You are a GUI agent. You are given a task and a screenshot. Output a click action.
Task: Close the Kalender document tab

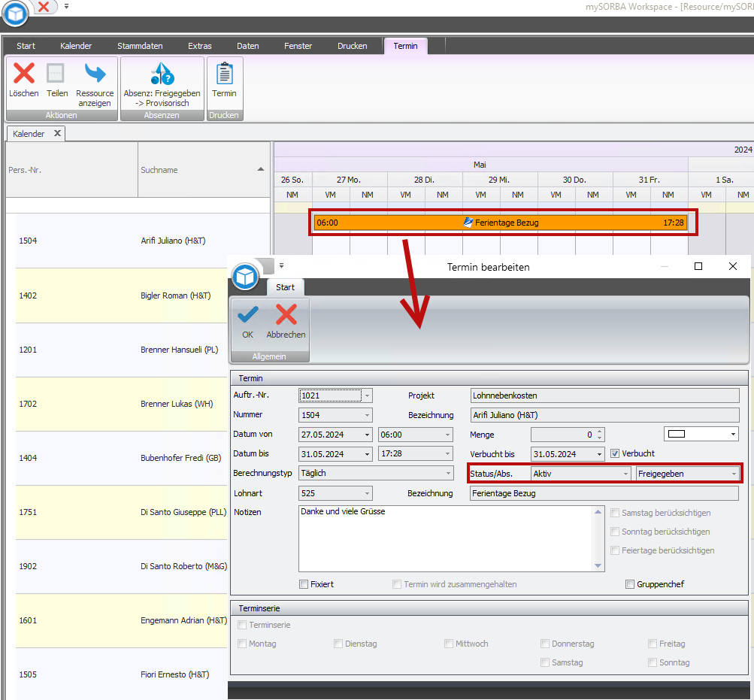[x=57, y=133]
